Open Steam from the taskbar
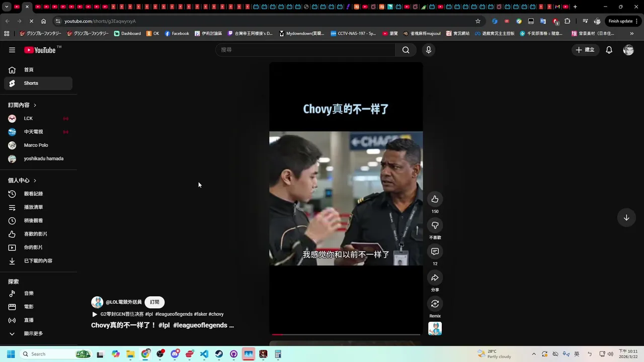This screenshot has width=644, height=362. coord(219,354)
